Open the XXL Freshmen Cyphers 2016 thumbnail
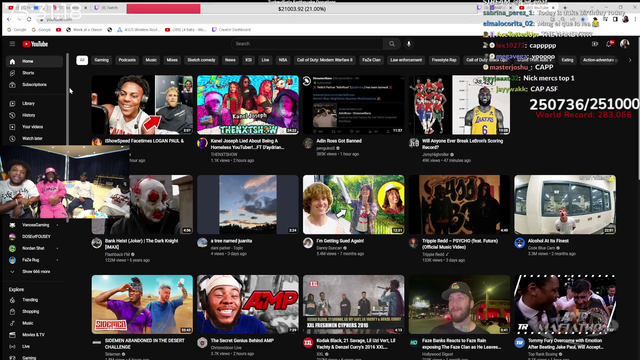This screenshot has height=360, width=640. 353,304
